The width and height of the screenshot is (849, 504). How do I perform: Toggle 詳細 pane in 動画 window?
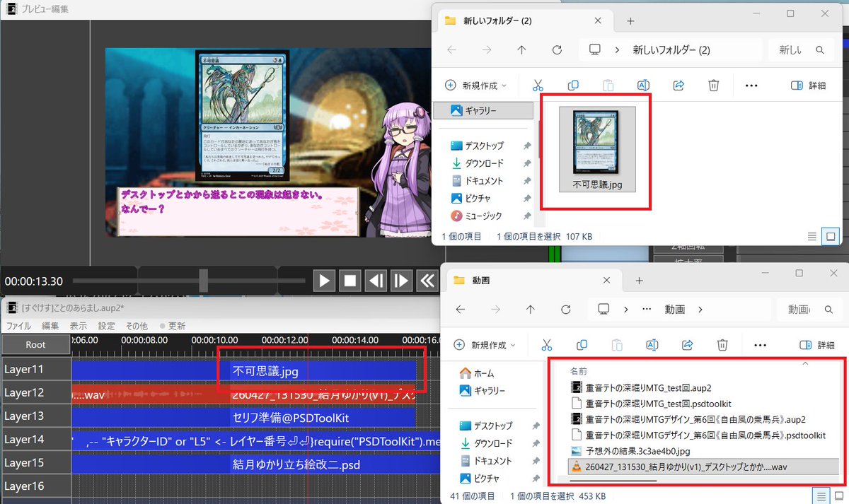[816, 345]
